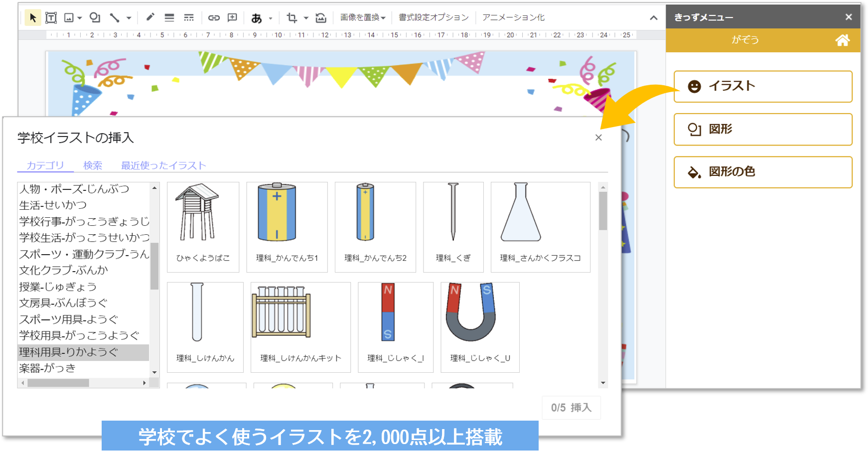Click the border color pencil icon

point(150,17)
